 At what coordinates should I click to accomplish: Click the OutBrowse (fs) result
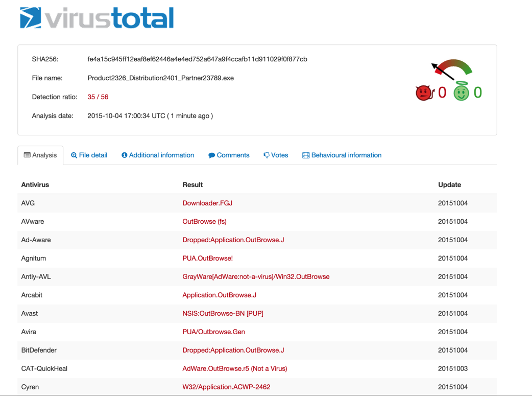[x=204, y=221]
